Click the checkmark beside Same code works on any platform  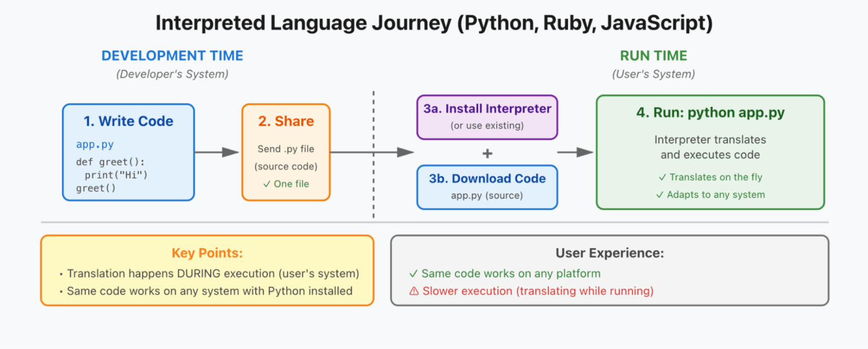(x=413, y=274)
